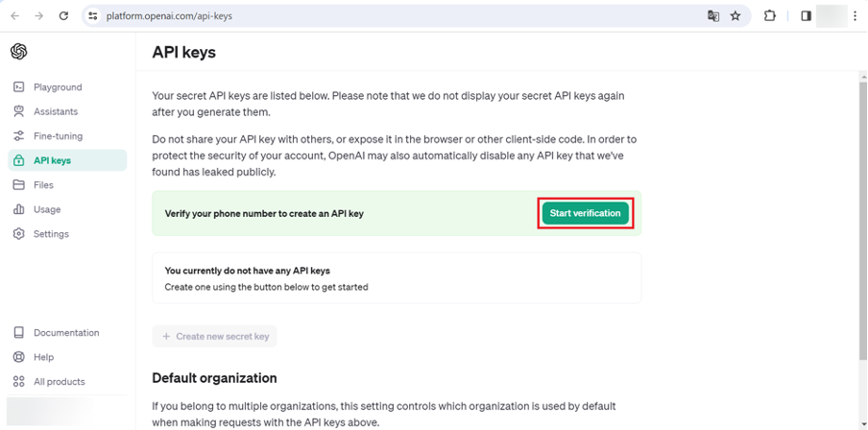Click the blurred account profile at sidebar bottom
The image size is (868, 430).
coord(50,413)
